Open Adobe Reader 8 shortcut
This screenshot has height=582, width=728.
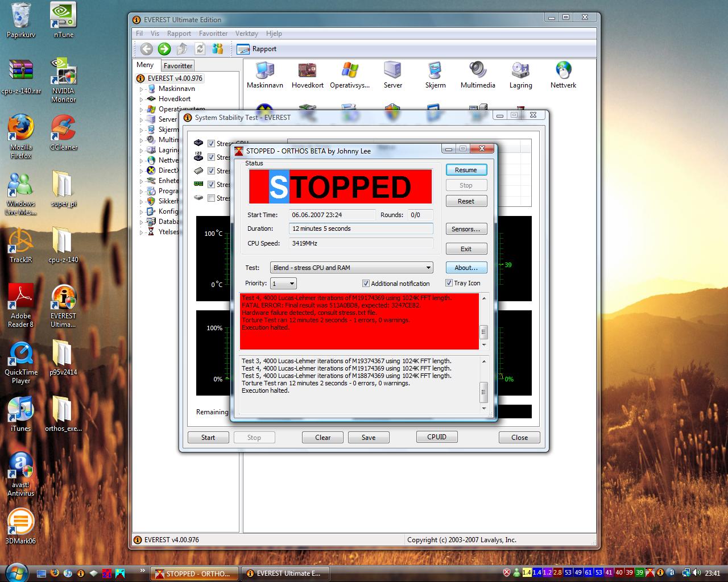(x=21, y=306)
